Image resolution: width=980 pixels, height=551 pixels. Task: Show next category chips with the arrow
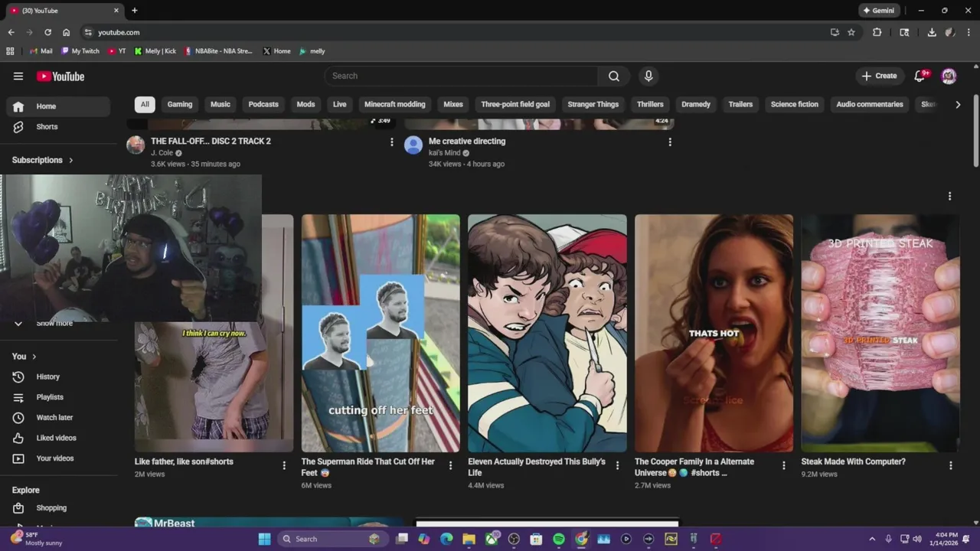pos(958,104)
